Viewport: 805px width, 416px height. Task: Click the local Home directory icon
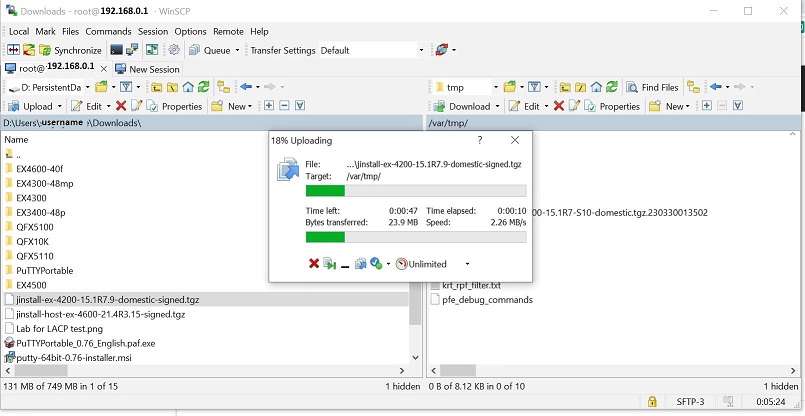(x=188, y=87)
